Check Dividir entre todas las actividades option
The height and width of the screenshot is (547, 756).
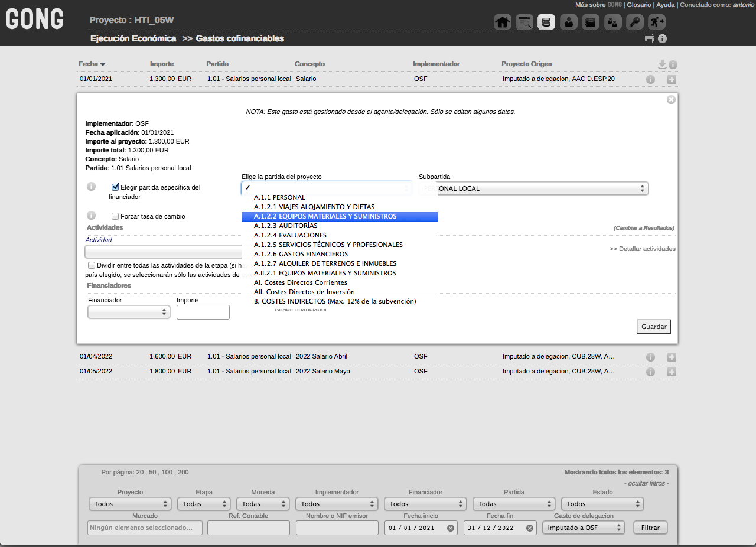tap(92, 265)
